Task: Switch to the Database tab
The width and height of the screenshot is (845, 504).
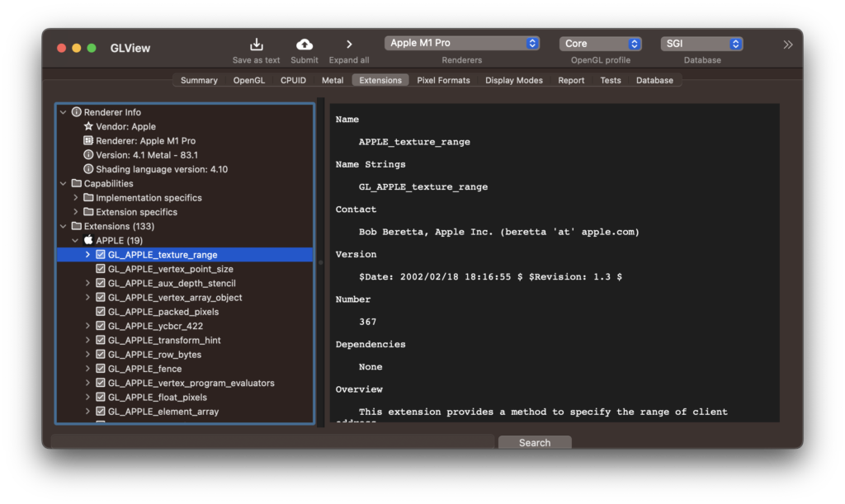Action: (654, 80)
